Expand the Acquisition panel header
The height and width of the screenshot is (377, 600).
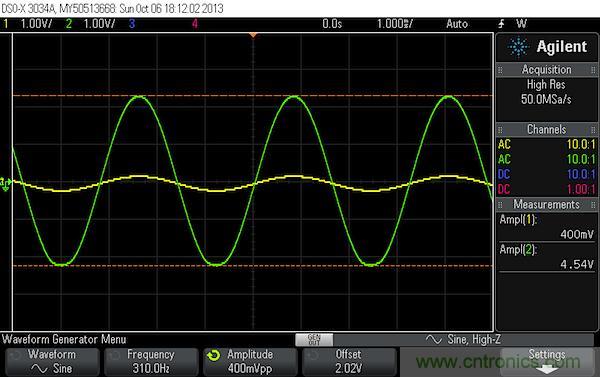point(546,70)
